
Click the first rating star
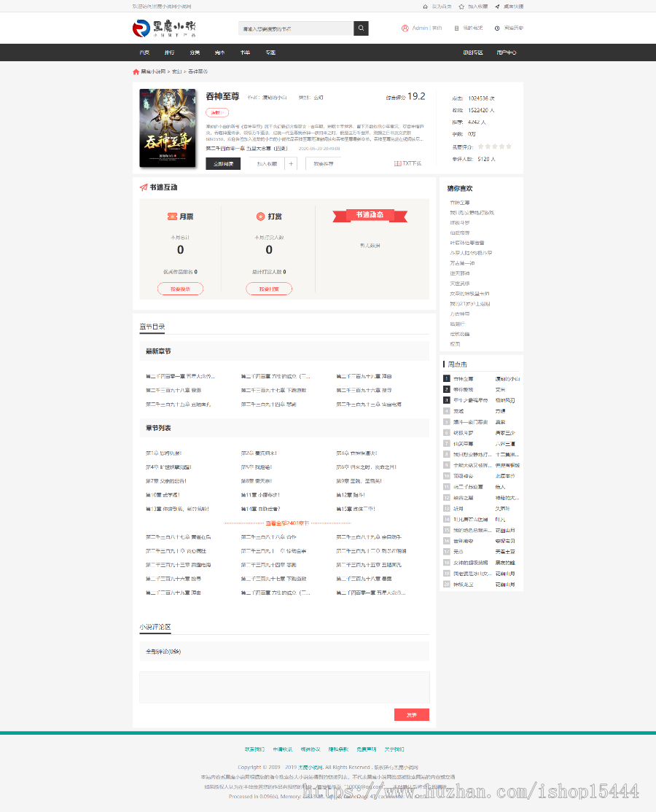480,146
